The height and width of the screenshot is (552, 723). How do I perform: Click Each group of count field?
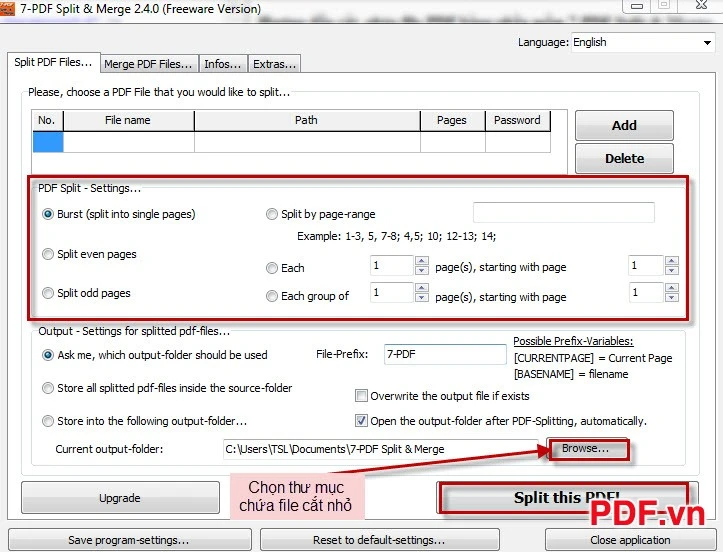click(392, 292)
